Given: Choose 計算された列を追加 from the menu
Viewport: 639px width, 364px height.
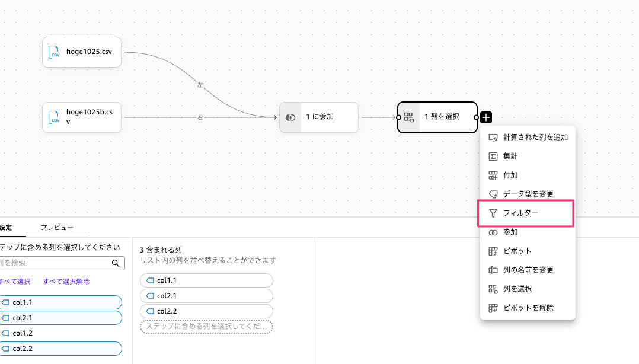Looking at the screenshot, I should coord(535,138).
